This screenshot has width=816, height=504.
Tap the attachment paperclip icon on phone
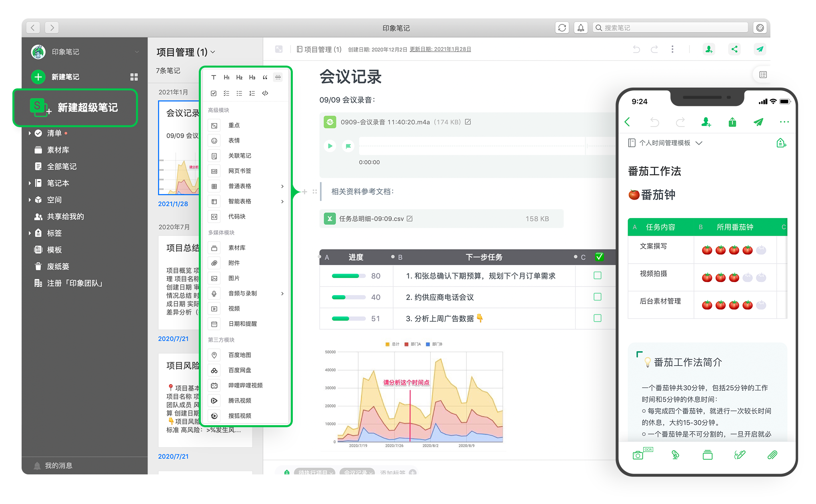point(772,455)
